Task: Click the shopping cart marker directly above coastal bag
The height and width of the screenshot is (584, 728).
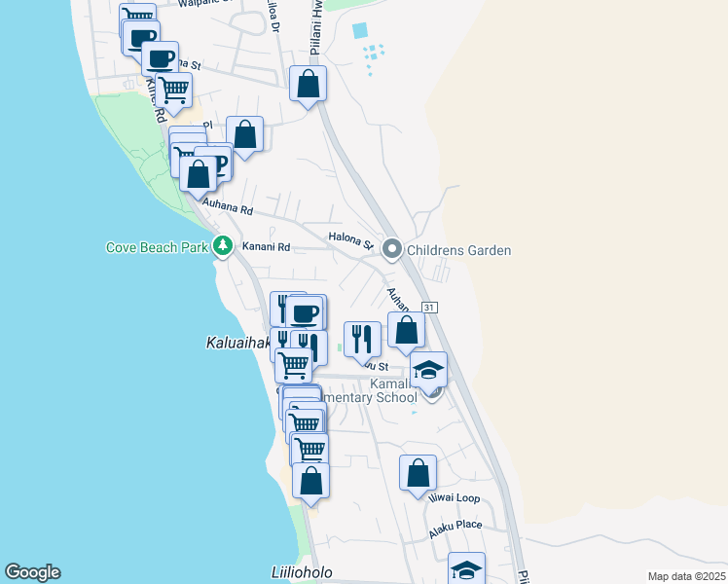Action: pyautogui.click(x=309, y=449)
